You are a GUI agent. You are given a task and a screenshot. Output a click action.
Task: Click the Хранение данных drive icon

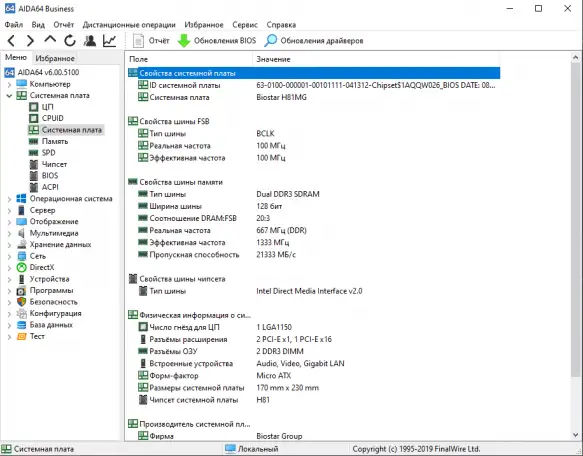pyautogui.click(x=22, y=245)
